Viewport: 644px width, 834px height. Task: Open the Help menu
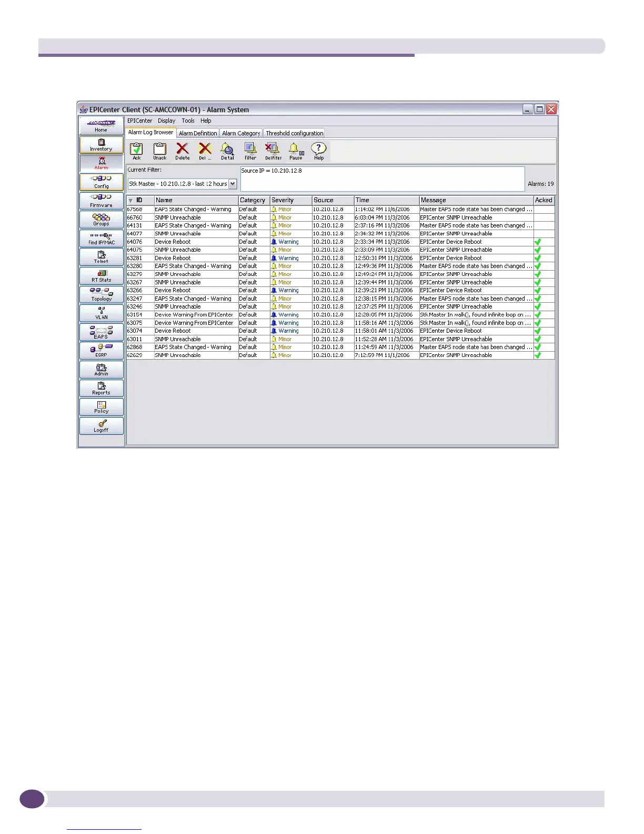[x=206, y=121]
